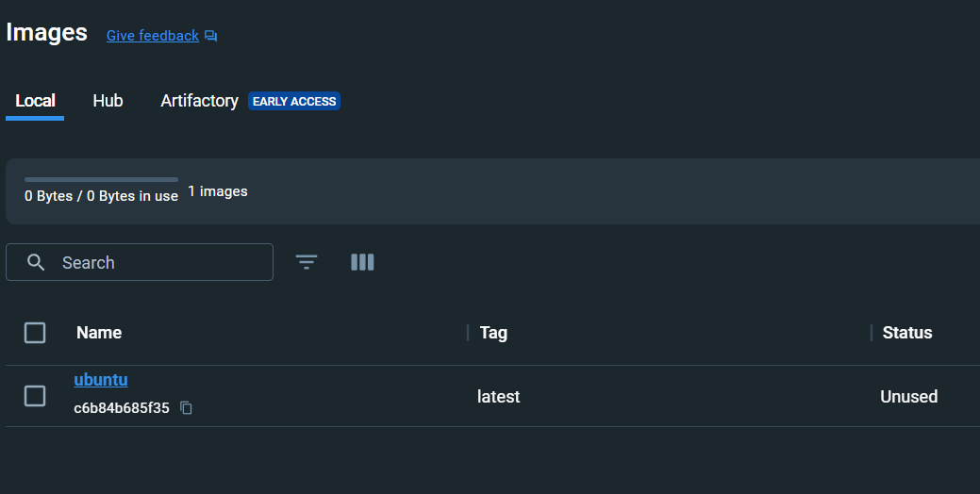The image size is (980, 494).
Task: Click the search magnifier icon
Action: pyautogui.click(x=36, y=262)
